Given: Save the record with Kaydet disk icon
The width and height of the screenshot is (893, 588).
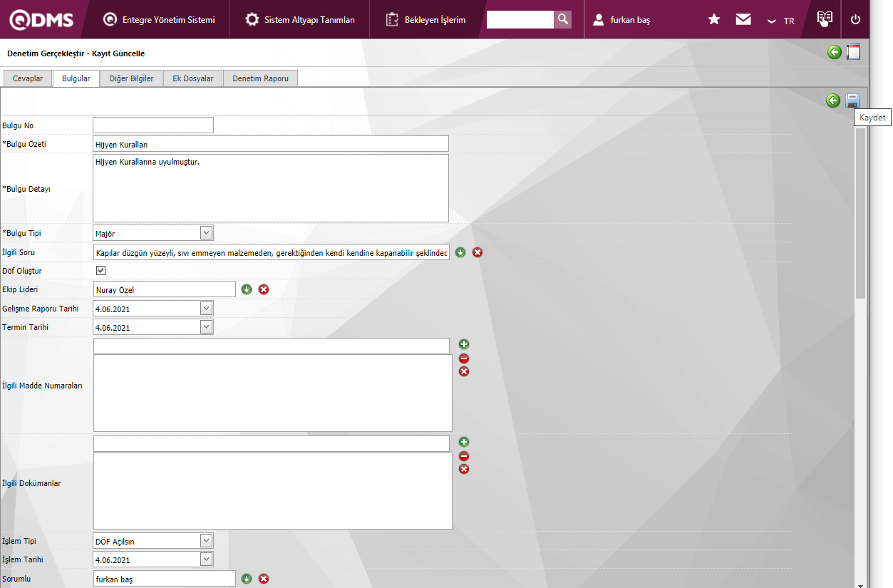Looking at the screenshot, I should (852, 100).
